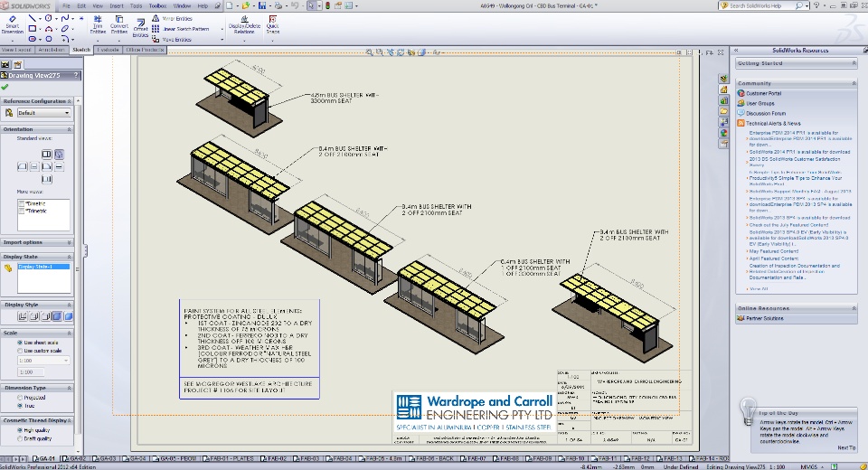
Task: Click the Print icon
Action: pos(278,5)
